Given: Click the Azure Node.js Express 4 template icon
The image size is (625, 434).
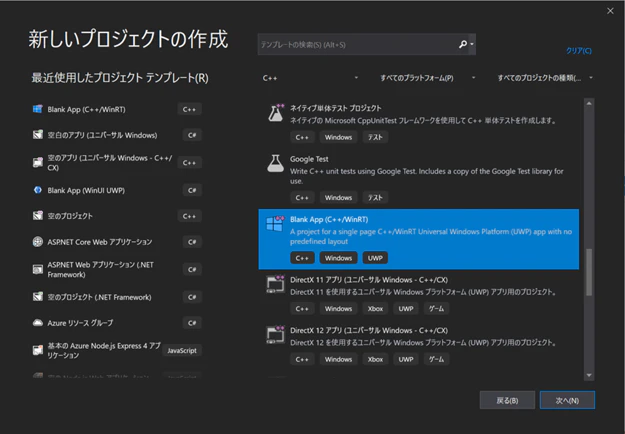Looking at the screenshot, I should (37, 350).
